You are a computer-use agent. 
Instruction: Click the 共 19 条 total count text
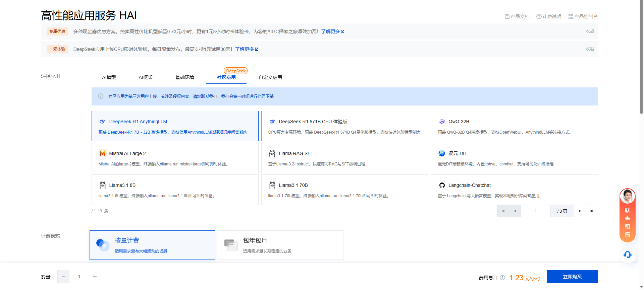pyautogui.click(x=100, y=211)
